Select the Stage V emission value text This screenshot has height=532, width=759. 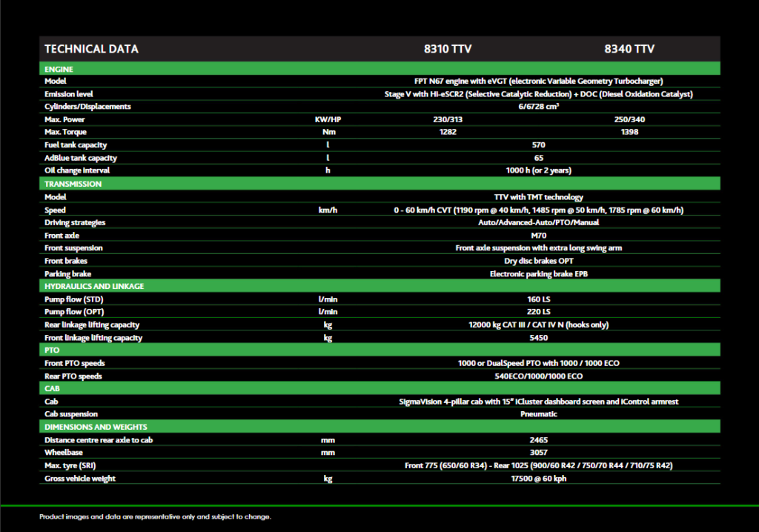[539, 94]
